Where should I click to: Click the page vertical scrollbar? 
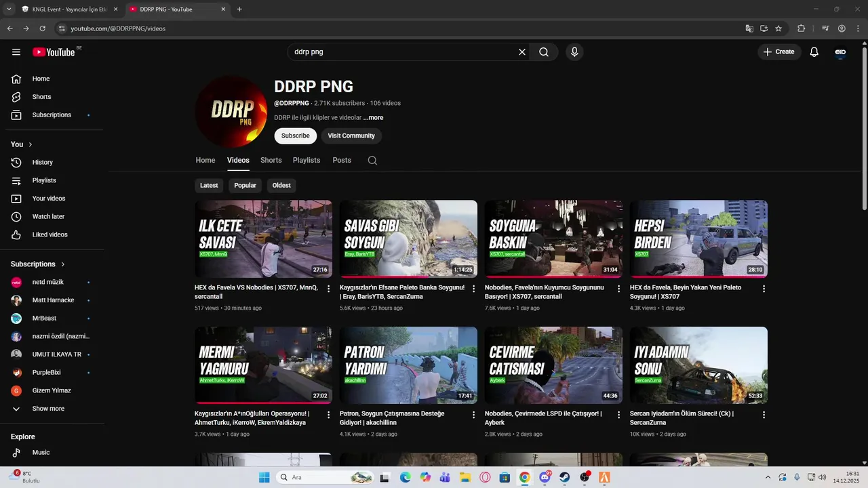click(864, 129)
